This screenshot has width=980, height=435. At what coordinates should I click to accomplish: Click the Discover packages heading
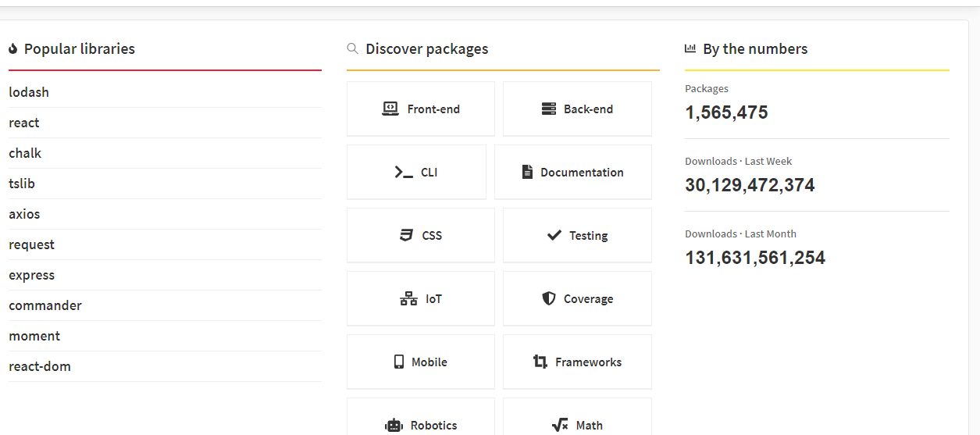(427, 48)
